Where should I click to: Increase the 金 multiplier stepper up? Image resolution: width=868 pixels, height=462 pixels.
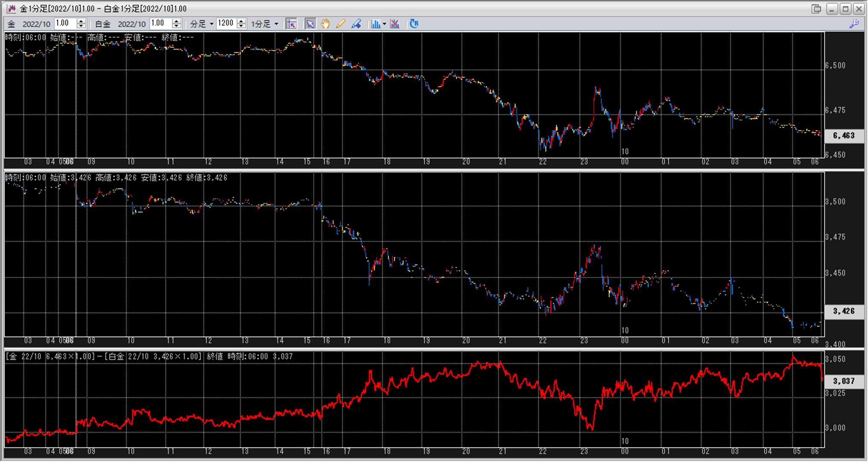coord(81,21)
